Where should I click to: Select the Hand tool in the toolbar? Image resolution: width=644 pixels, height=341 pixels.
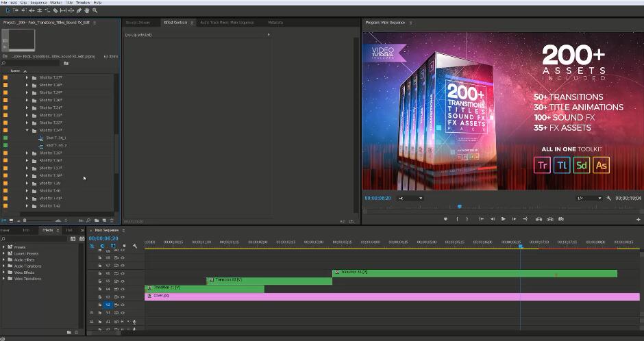pos(87,10)
